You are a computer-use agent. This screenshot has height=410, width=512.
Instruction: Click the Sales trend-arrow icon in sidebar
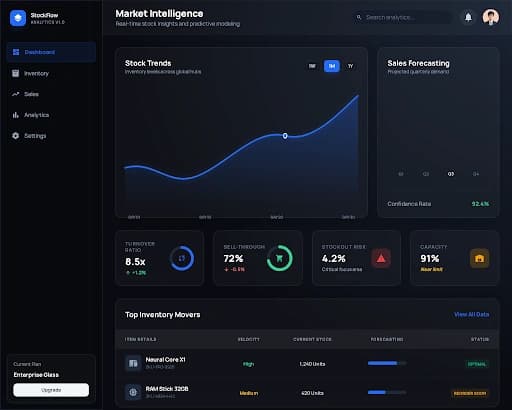[x=15, y=94]
